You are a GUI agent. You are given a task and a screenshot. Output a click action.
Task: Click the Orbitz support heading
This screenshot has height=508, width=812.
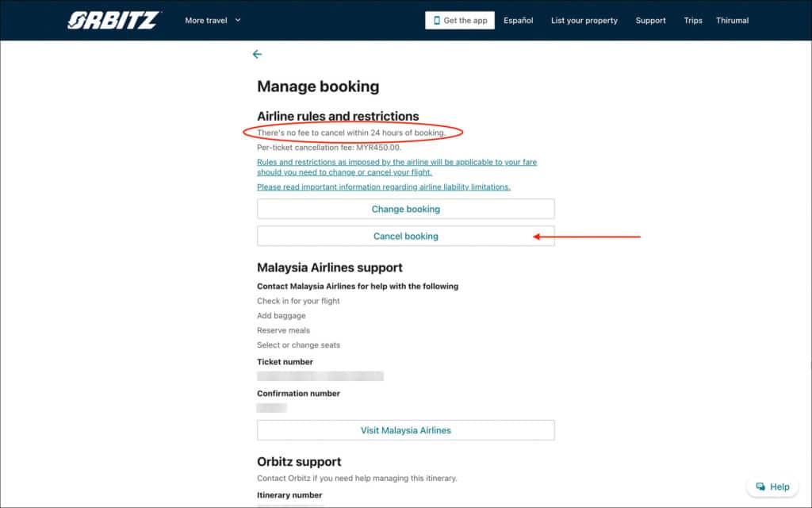pos(299,462)
